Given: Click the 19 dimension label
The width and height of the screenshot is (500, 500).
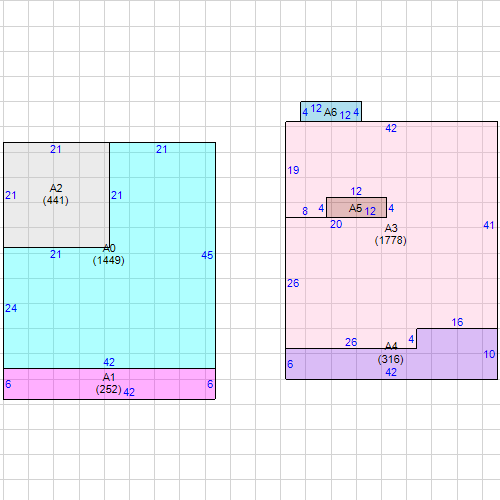Looking at the screenshot, I should click(293, 170).
